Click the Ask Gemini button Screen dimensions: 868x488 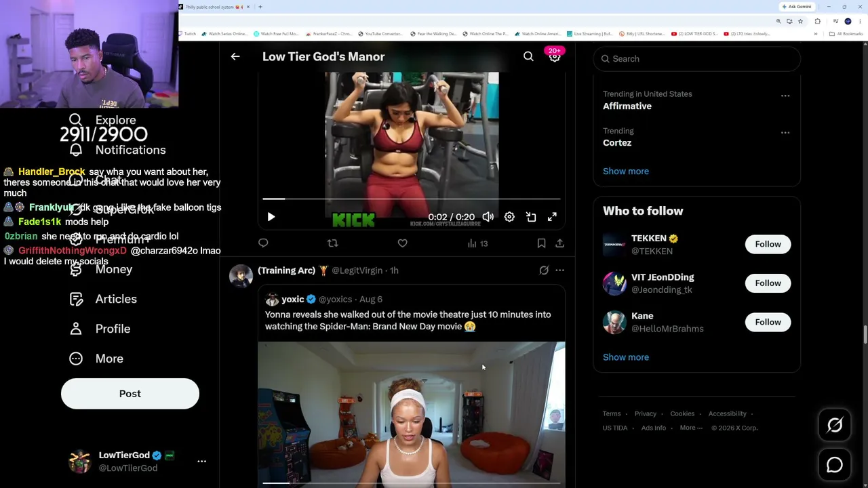coord(797,7)
